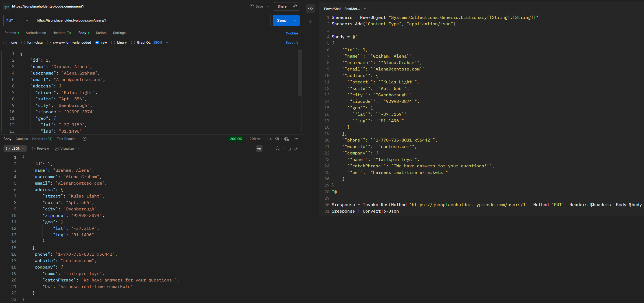Image resolution: width=644 pixels, height=303 pixels.
Task: Switch to the Authorization tab
Action: [x=36, y=33]
